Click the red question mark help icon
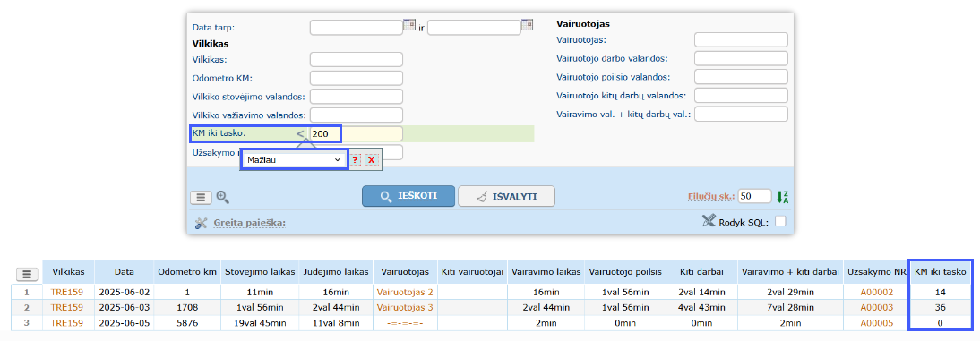980x341 pixels. tap(355, 160)
